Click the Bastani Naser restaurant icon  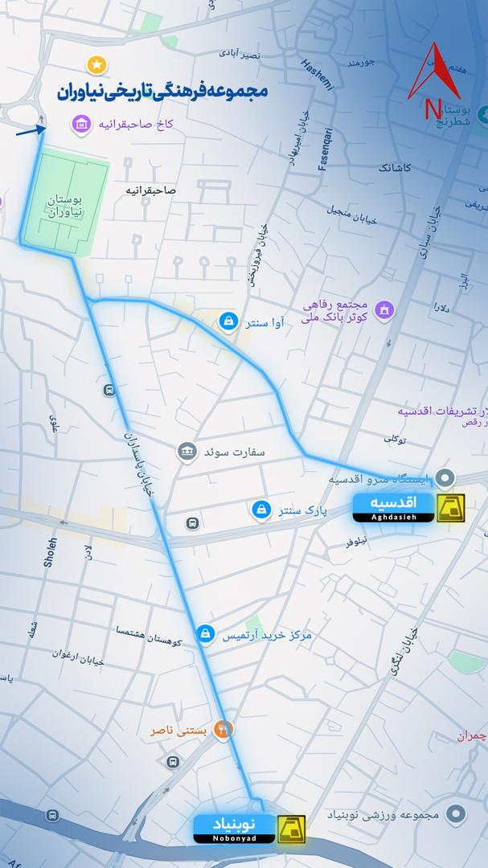click(223, 730)
